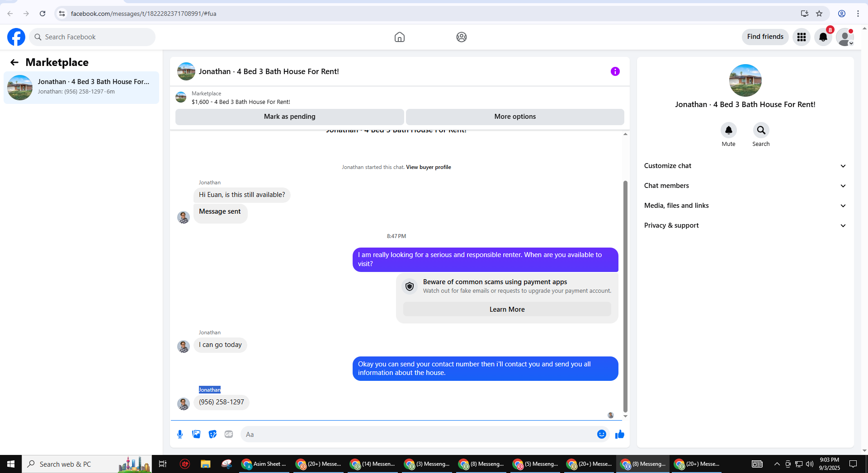
Task: Send a thumbs-up like
Action: pos(620,434)
